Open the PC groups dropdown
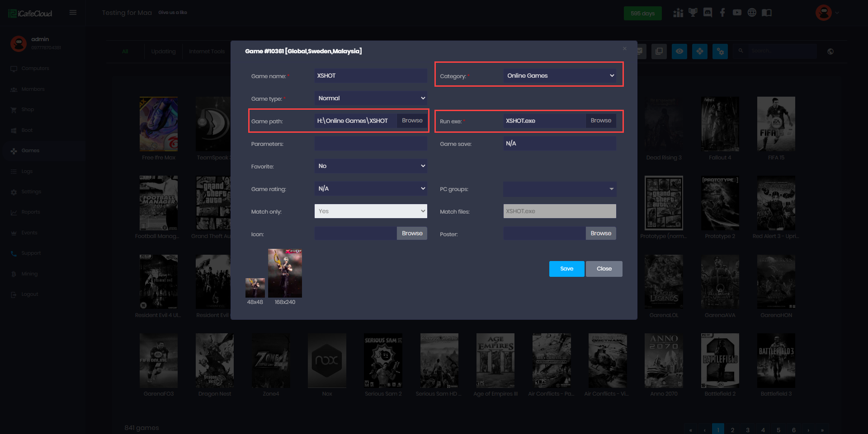The height and width of the screenshot is (434, 868). point(560,189)
